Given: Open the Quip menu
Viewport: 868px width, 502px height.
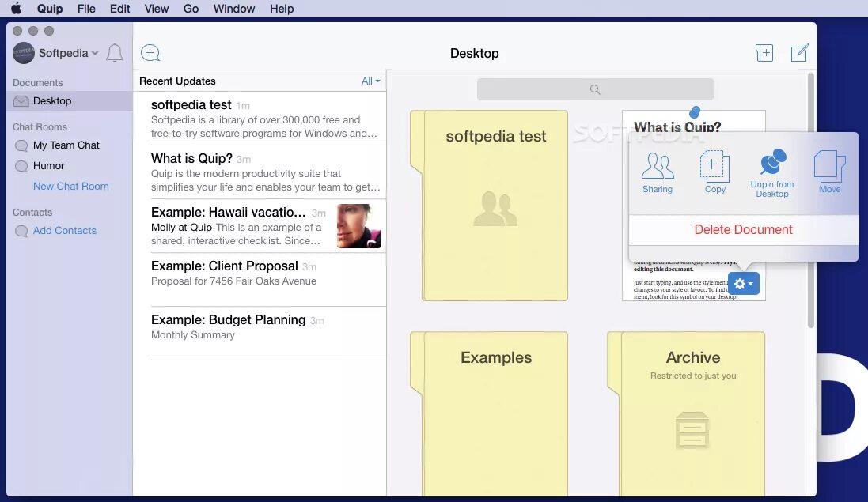Looking at the screenshot, I should [50, 9].
